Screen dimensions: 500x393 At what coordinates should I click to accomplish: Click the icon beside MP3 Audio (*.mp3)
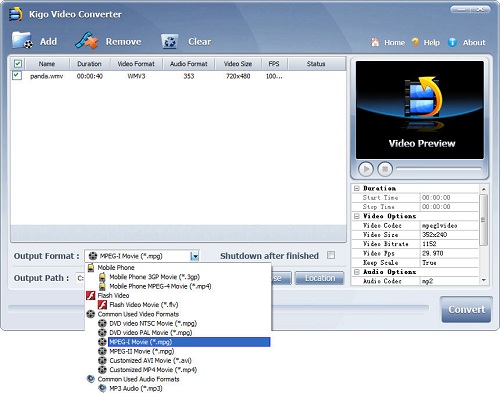coord(102,388)
